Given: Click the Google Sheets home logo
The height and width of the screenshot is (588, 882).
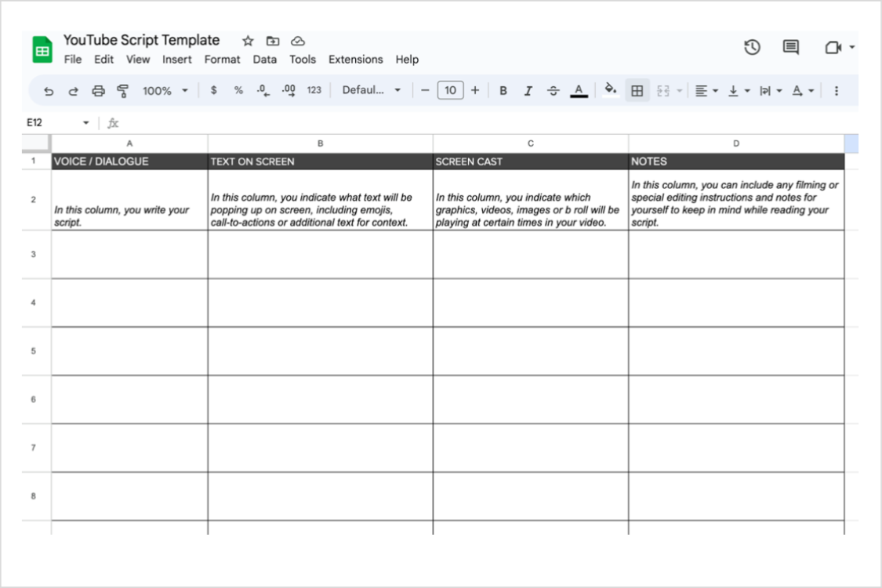Looking at the screenshot, I should [x=42, y=49].
